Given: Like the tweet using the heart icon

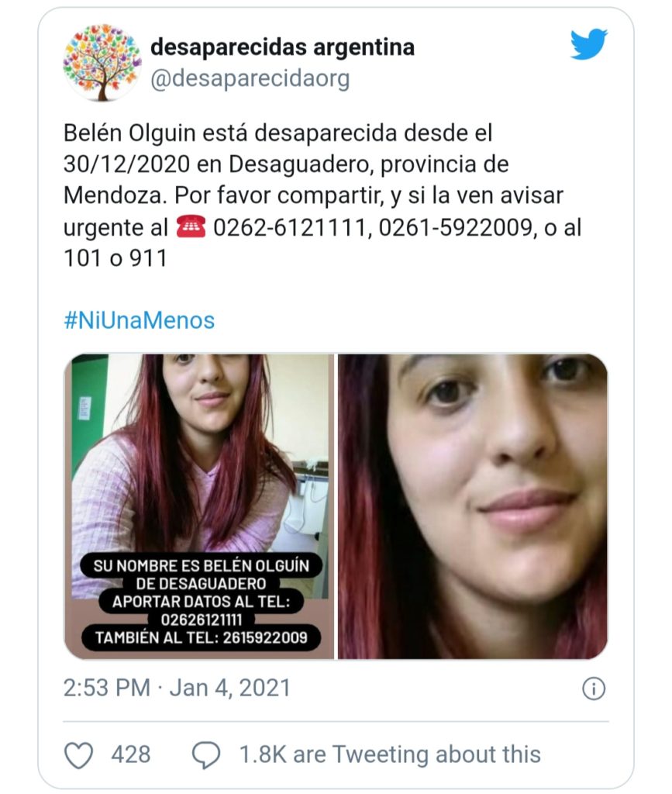Looking at the screenshot, I should 79,755.
